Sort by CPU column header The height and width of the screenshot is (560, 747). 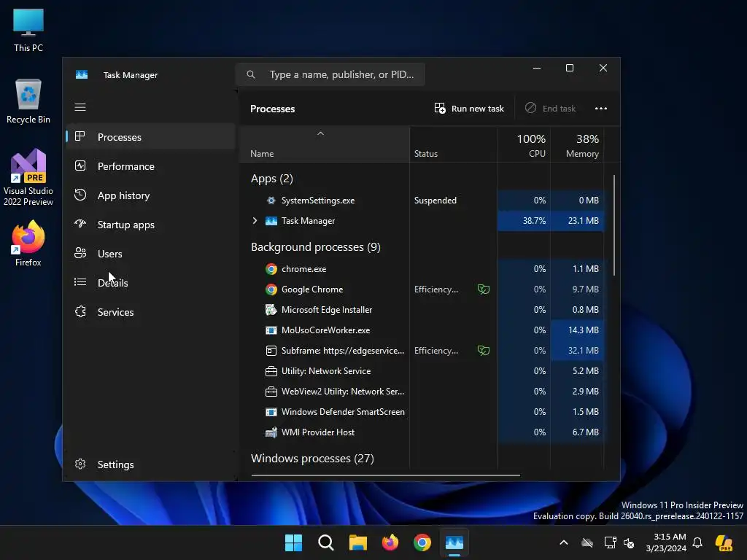click(524, 145)
